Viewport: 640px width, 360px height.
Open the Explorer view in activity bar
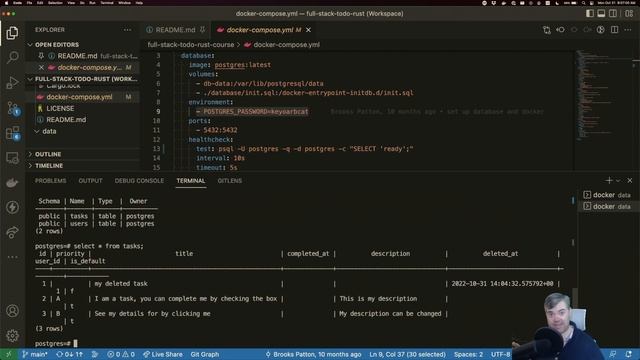(12, 33)
